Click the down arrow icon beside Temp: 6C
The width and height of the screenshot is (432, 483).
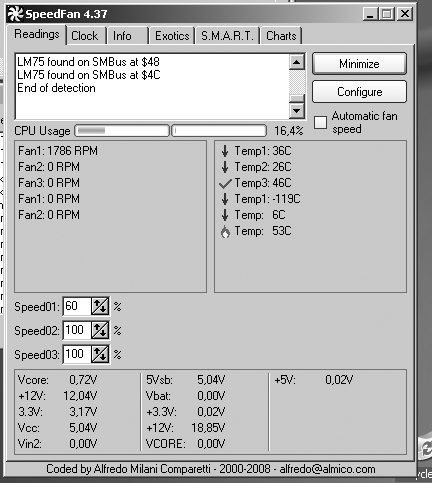tap(225, 215)
